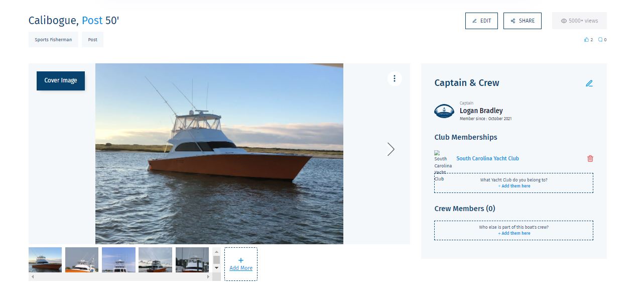This screenshot has width=644, height=291.
Task: Open the South Carolina Yacht Club link
Action: coord(487,158)
